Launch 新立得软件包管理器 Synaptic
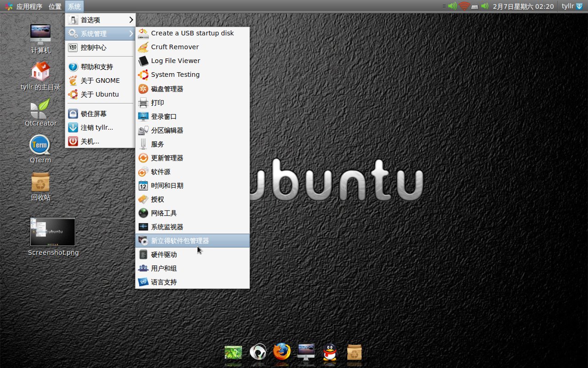588x368 pixels. [192, 241]
